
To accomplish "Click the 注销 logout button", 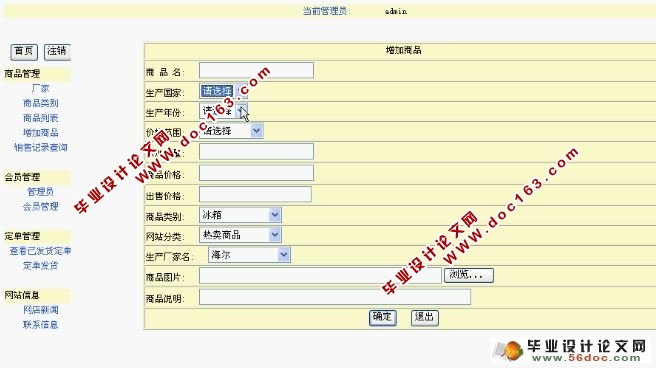I will 57,52.
